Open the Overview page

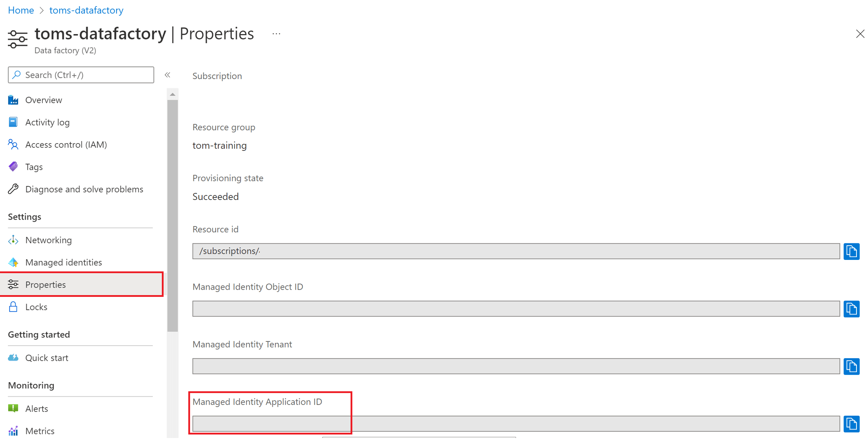[x=43, y=100]
